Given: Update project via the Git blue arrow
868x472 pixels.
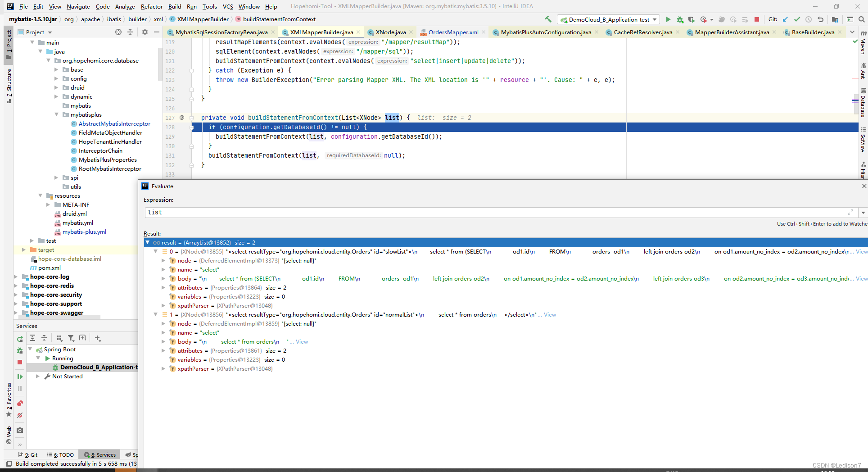Looking at the screenshot, I should coord(786,19).
